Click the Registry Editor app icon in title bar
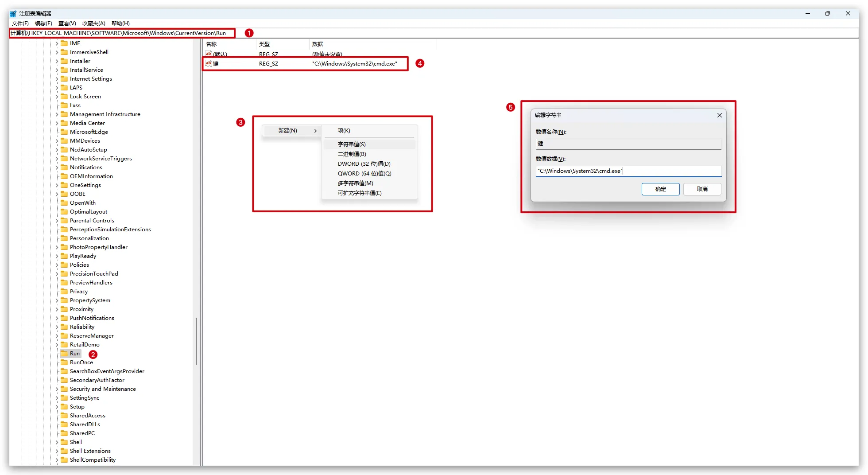Screen dimensions: 868x475 [13, 14]
